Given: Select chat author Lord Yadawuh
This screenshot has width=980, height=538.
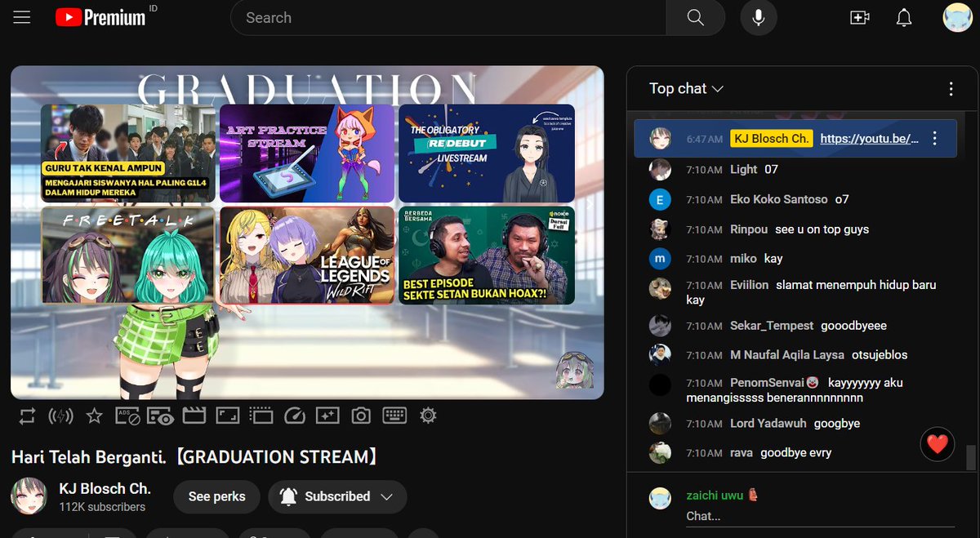Looking at the screenshot, I should 768,424.
